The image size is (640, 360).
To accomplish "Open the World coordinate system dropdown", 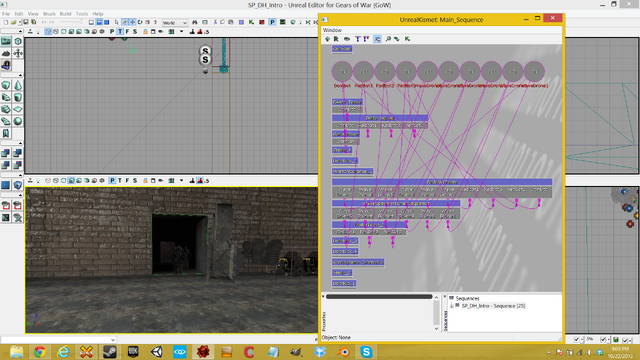I will (175, 22).
